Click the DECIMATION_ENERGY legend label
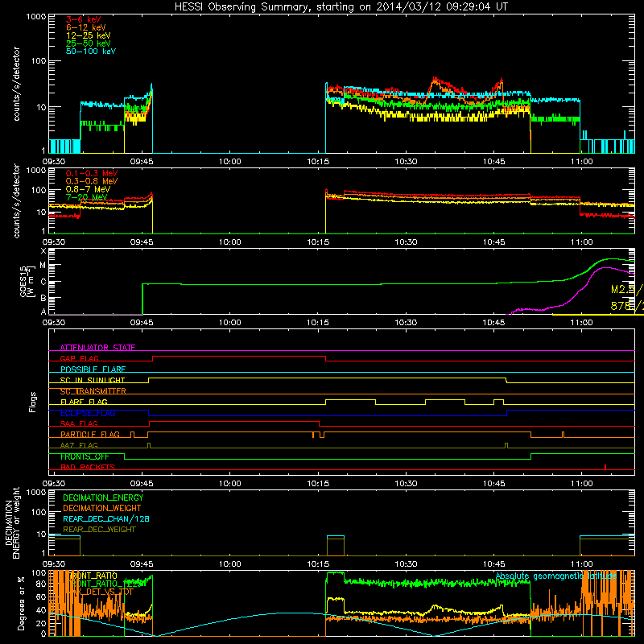The image size is (644, 644). [x=103, y=497]
